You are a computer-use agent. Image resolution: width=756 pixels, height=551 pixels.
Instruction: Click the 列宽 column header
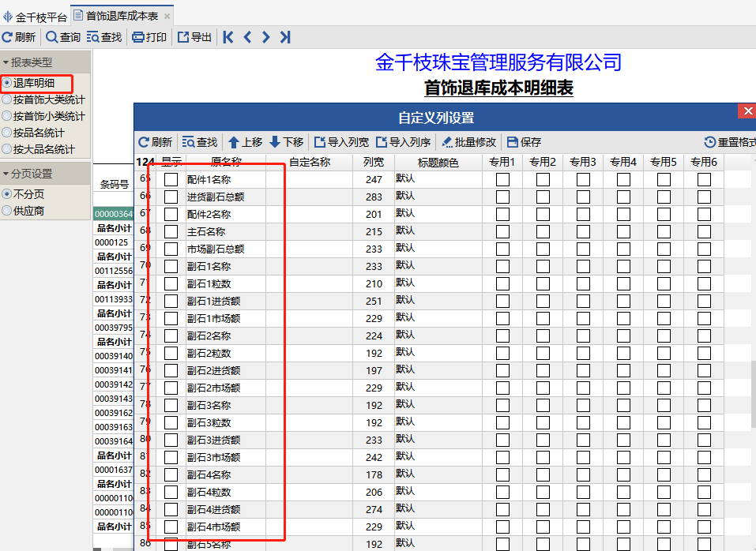click(x=374, y=163)
